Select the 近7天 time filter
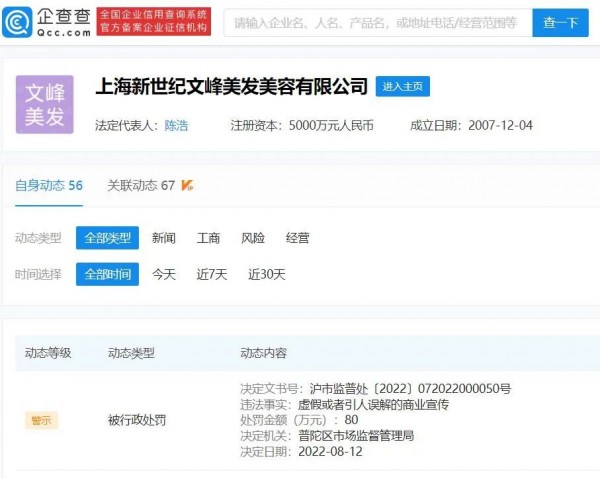The width and height of the screenshot is (600, 479). (x=212, y=274)
